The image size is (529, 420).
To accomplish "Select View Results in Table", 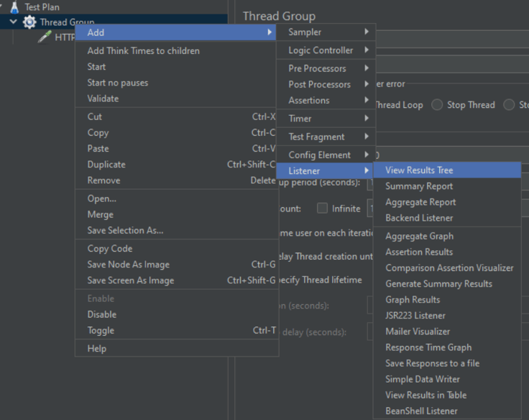I will click(x=425, y=395).
